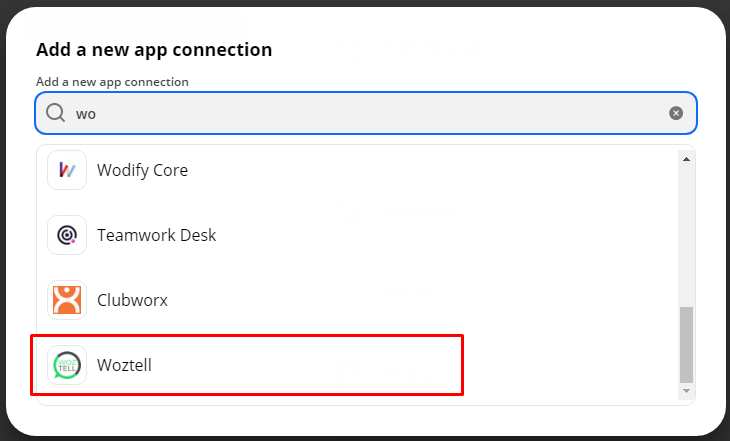Choose the Clubworx text label
730x441 pixels.
[132, 300]
